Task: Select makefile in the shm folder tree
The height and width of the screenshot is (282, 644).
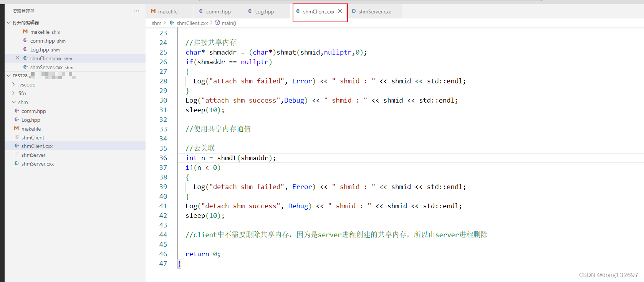Action: 75,129
